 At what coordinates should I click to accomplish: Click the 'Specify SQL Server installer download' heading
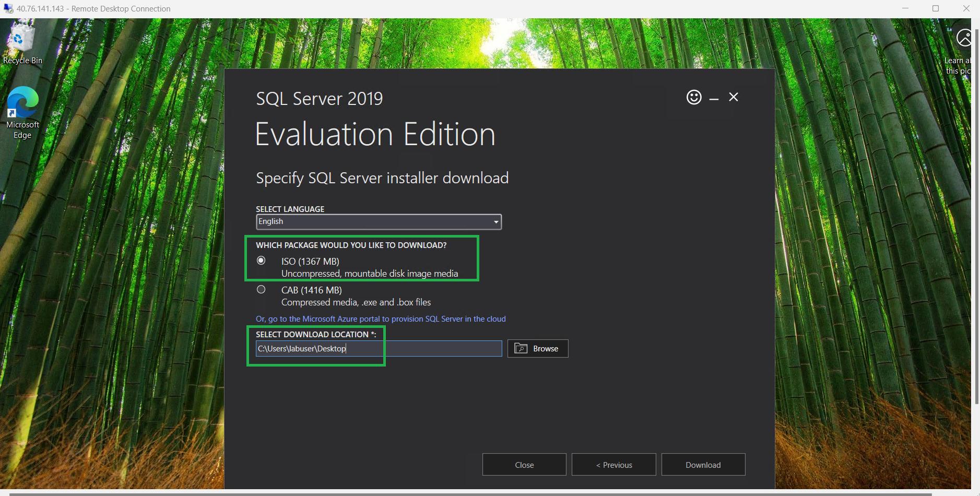click(382, 178)
